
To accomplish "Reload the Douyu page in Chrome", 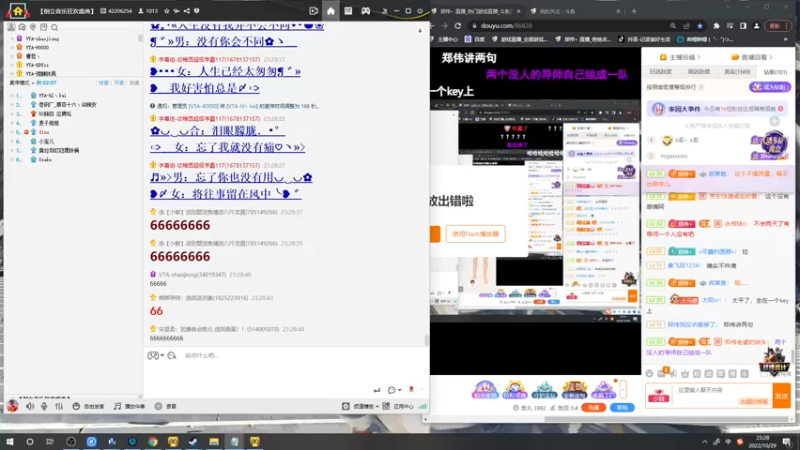I will (458, 26).
